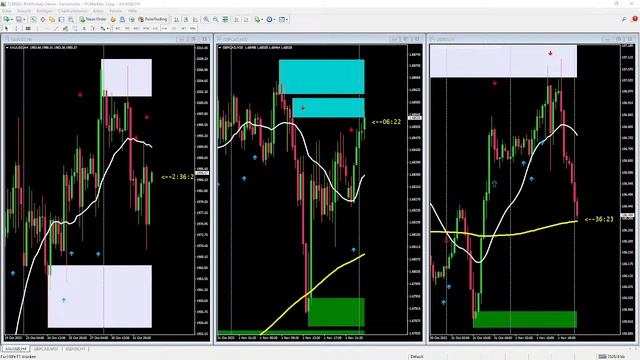Open the search magnifier icon
The image size is (640, 360).
[624, 19]
